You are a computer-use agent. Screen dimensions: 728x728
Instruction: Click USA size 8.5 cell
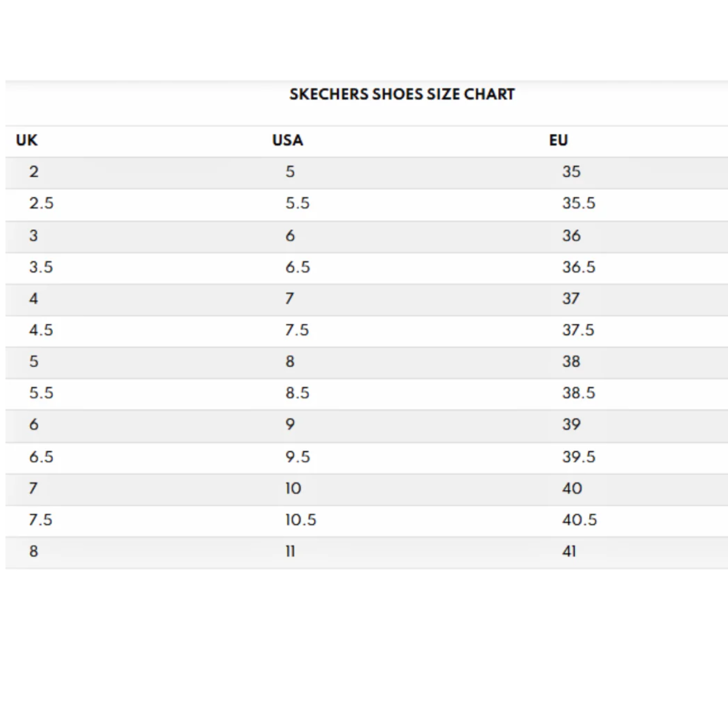297,393
